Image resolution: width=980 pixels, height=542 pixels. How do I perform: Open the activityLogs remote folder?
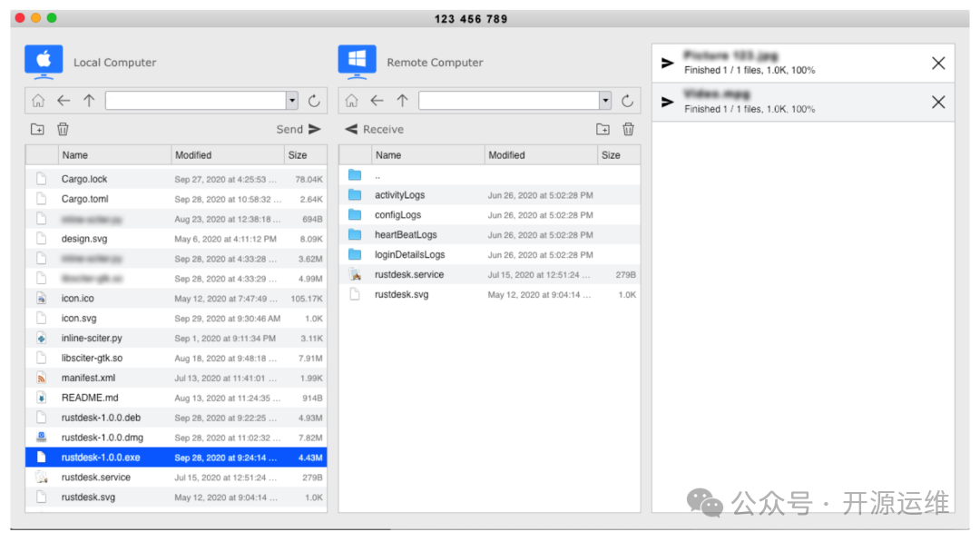tap(399, 195)
